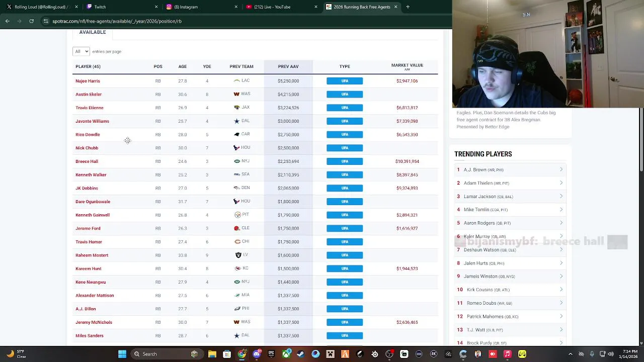This screenshot has width=644, height=362.
Task: Click Kenneth Gainwell's PIT team logo
Action: (x=237, y=215)
